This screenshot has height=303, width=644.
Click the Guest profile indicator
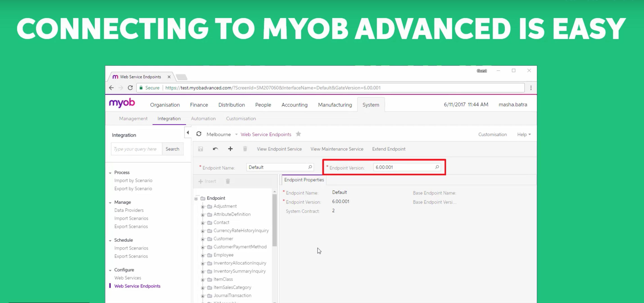coord(482,71)
